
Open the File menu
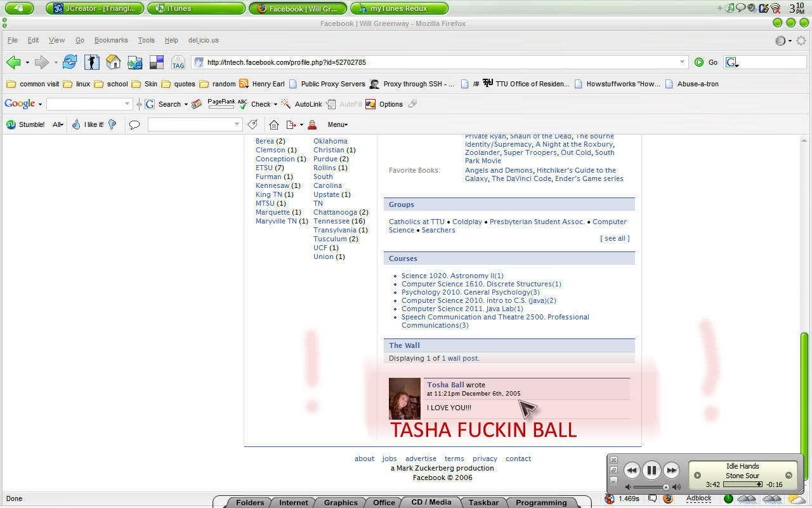coord(13,40)
